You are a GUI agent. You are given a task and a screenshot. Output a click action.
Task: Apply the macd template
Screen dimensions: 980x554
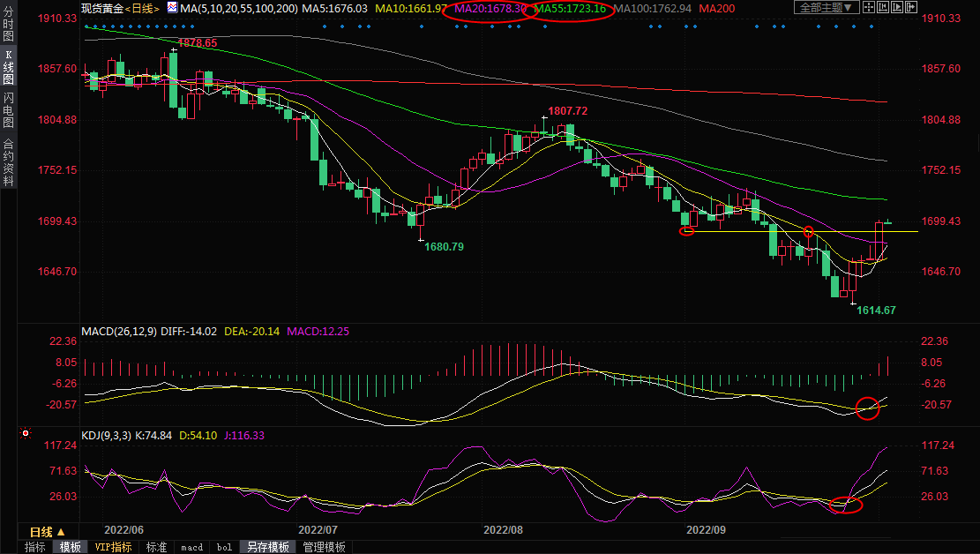pyautogui.click(x=191, y=547)
